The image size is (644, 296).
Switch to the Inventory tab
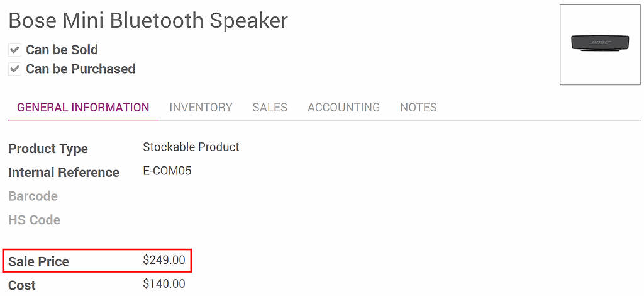pos(201,108)
